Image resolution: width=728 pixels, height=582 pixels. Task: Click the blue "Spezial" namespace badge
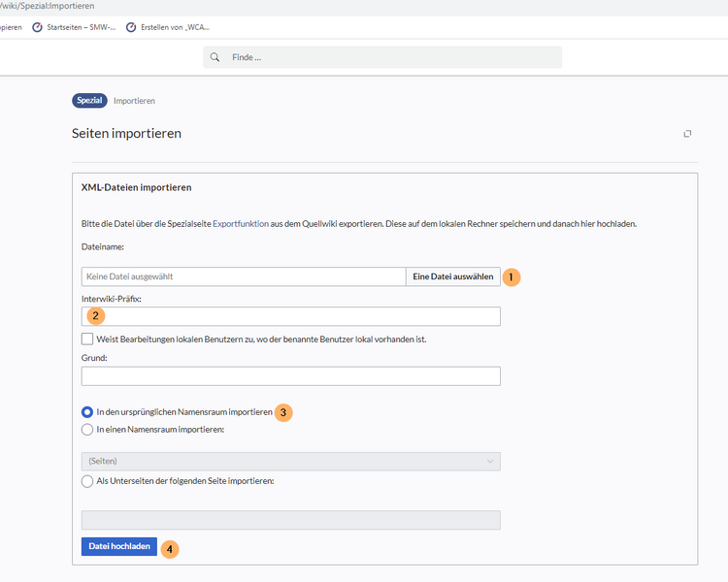click(89, 101)
